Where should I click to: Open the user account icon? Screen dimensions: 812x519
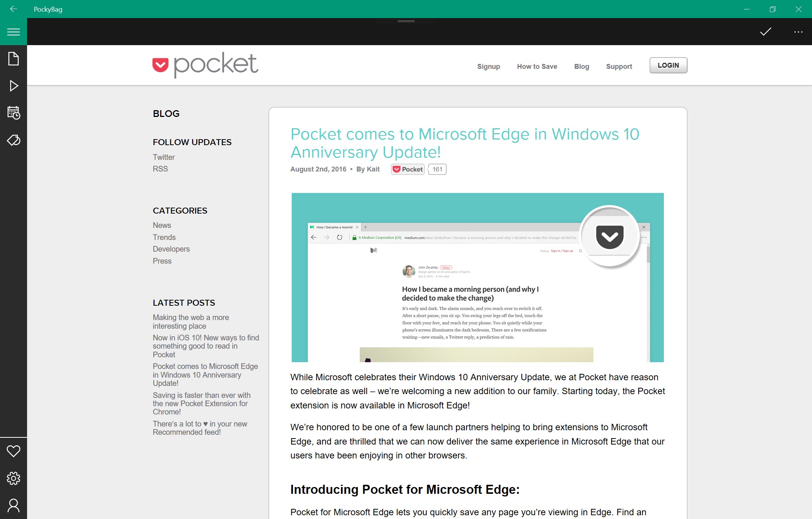pyautogui.click(x=14, y=505)
